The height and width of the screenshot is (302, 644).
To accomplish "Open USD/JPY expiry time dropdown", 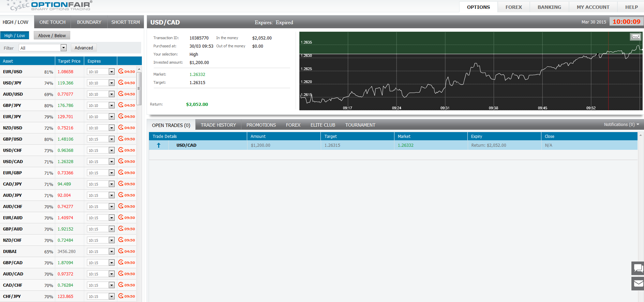I will click(101, 83).
